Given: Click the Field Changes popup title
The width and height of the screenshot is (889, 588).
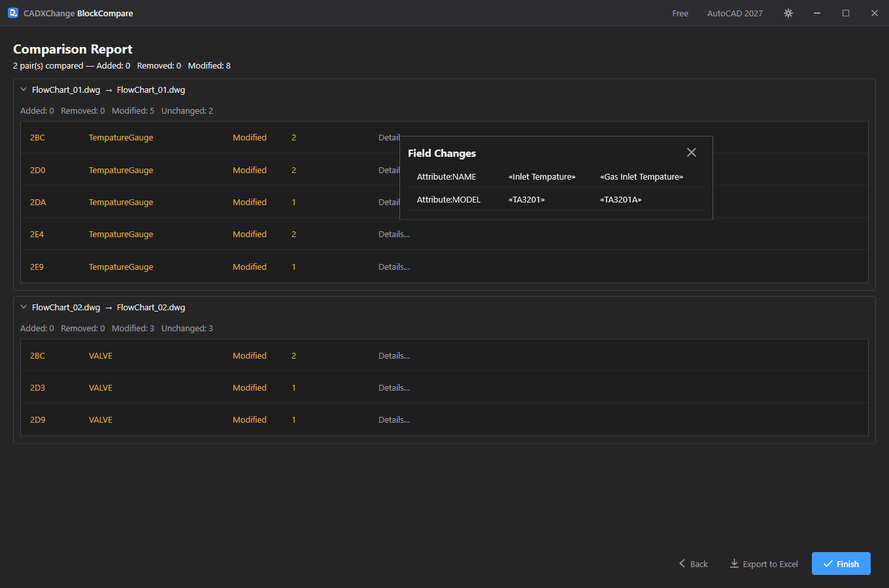Looking at the screenshot, I should coord(442,153).
